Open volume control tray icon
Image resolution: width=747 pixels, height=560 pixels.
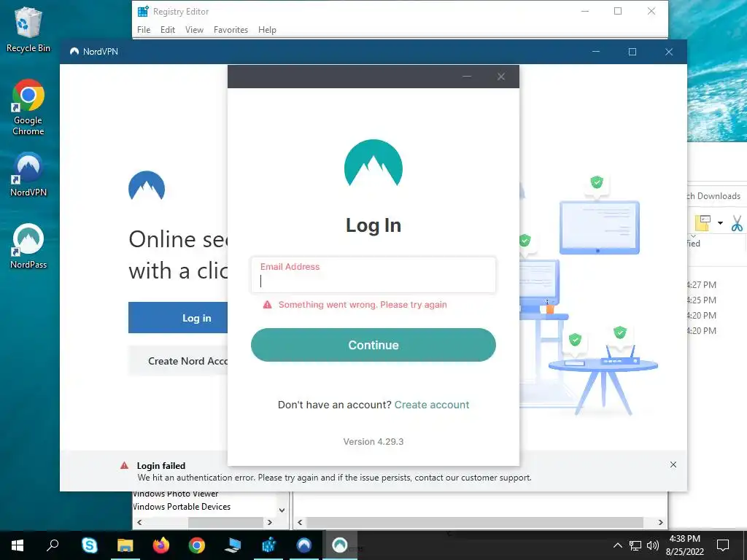pyautogui.click(x=653, y=545)
